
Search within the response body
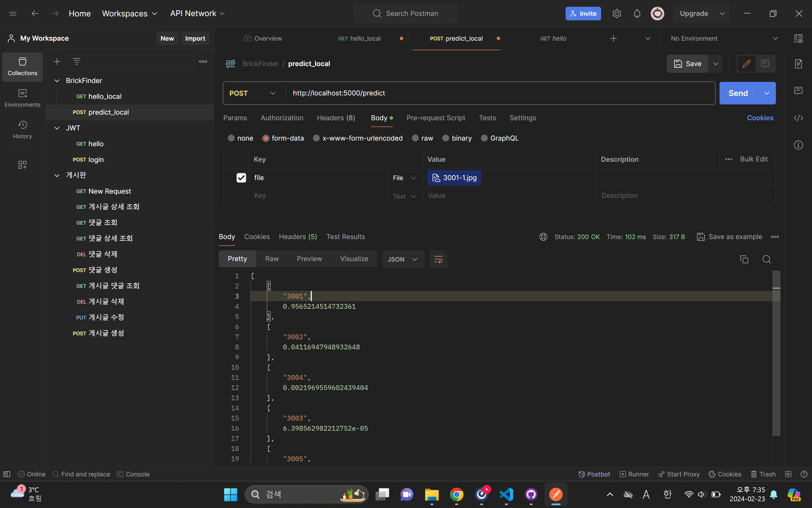pyautogui.click(x=766, y=259)
